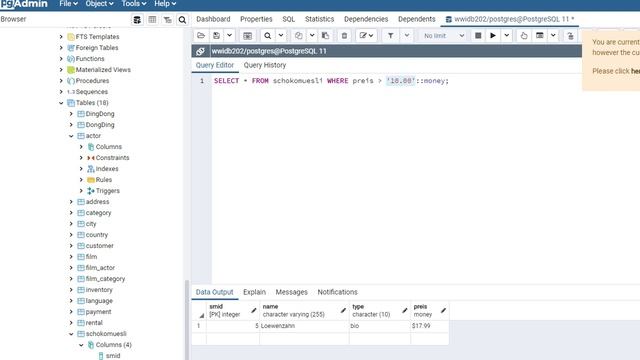
Task: Open the File menu
Action: (68, 4)
